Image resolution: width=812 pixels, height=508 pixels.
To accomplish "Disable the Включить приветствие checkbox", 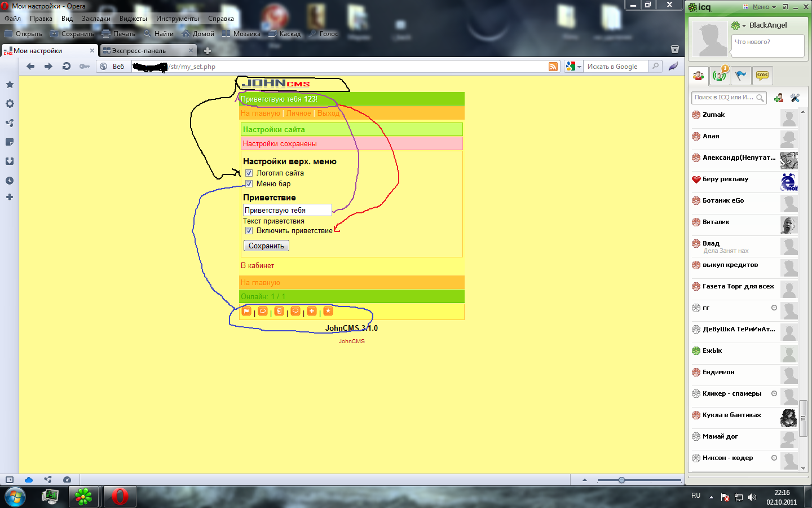I will (249, 231).
